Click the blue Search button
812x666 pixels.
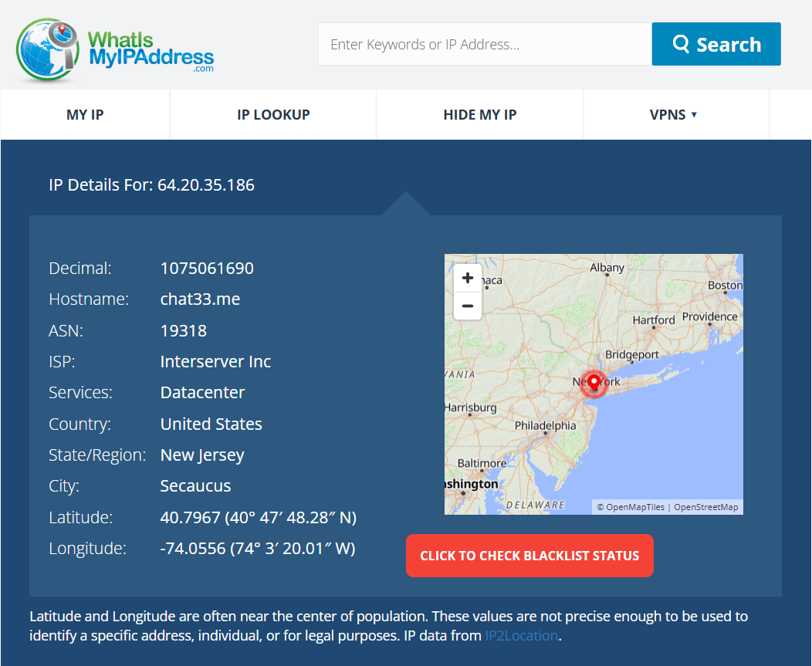[716, 44]
